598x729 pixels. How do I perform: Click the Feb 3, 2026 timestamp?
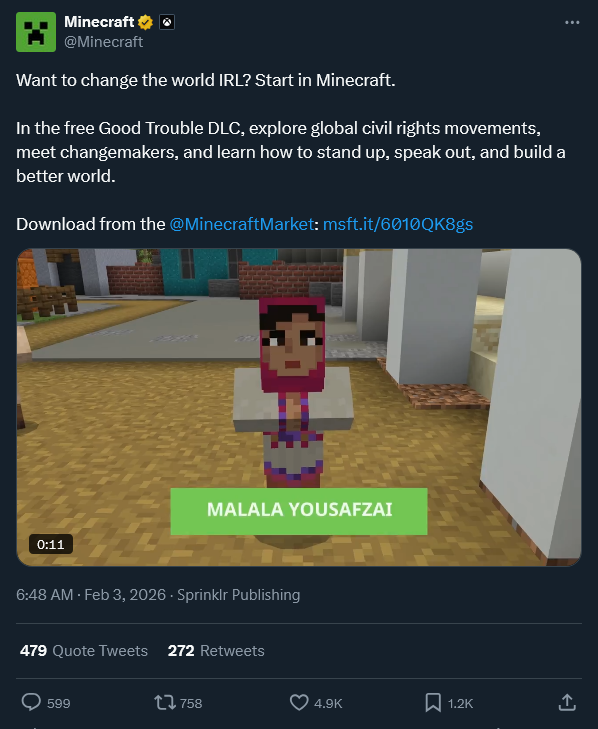[x=125, y=595]
